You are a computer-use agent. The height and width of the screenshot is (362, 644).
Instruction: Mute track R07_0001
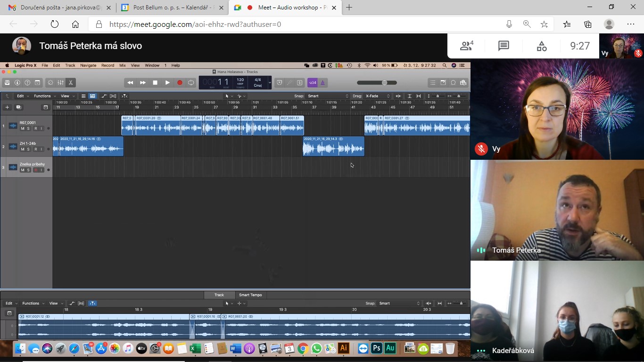point(22,129)
